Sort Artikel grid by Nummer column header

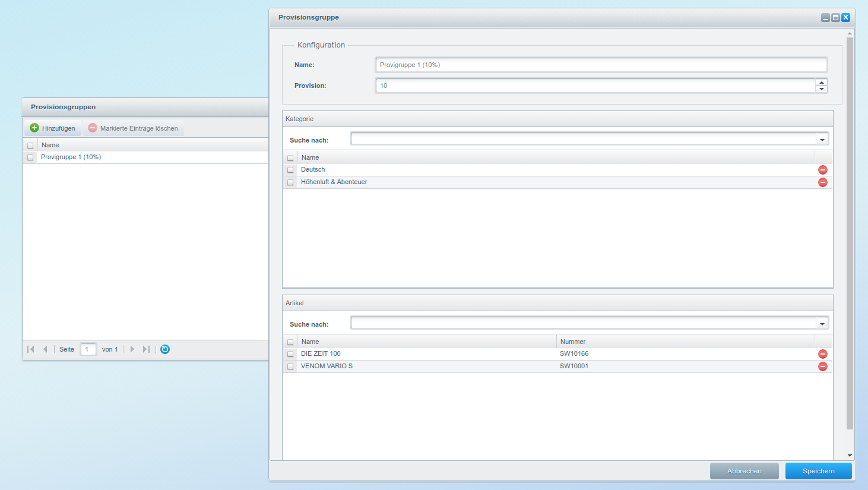(x=686, y=342)
